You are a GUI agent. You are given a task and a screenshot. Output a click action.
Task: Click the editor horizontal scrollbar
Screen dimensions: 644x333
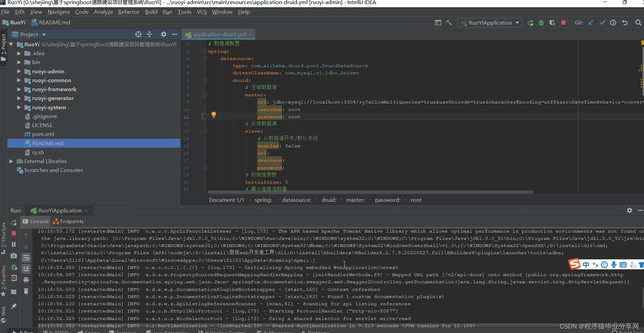click(x=370, y=192)
